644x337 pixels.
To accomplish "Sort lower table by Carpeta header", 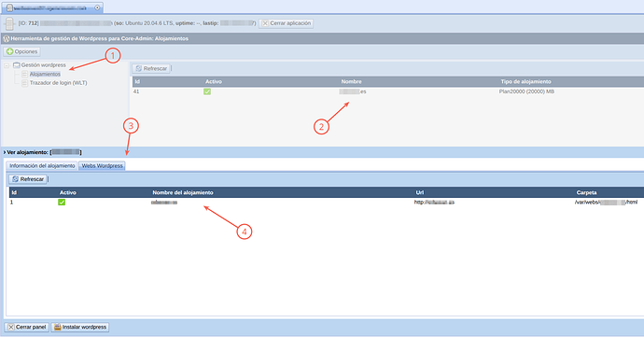I will pos(586,192).
